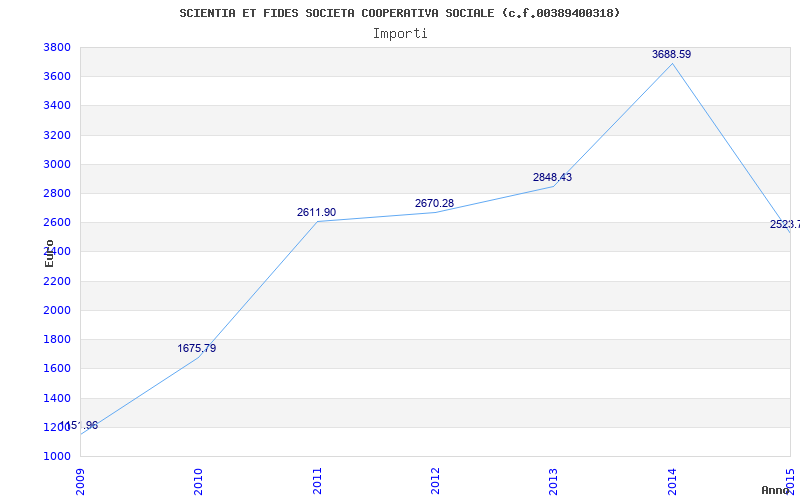This screenshot has height=500, width=800.
Task: Click the partially cut 2523 data label
Action: pyautogui.click(x=785, y=224)
